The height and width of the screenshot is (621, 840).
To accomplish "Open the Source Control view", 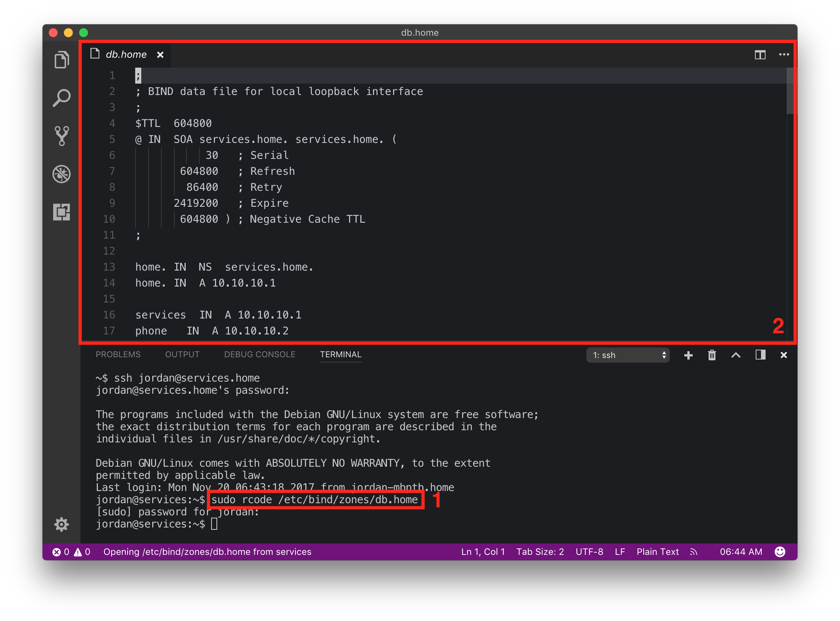I will (62, 136).
